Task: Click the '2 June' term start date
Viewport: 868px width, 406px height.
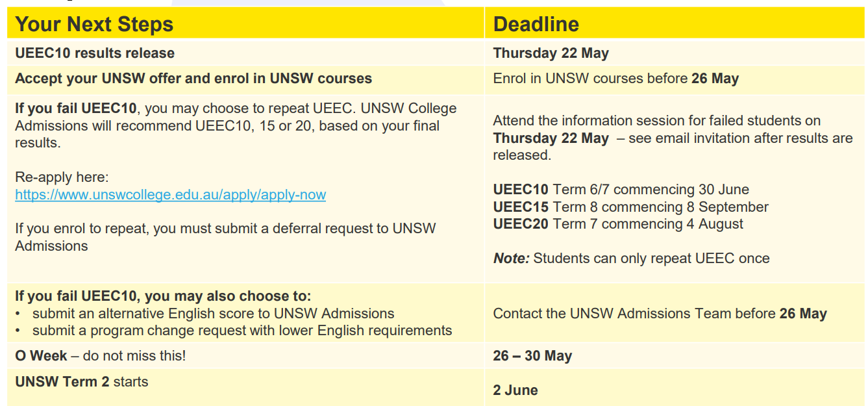Action: 515,390
